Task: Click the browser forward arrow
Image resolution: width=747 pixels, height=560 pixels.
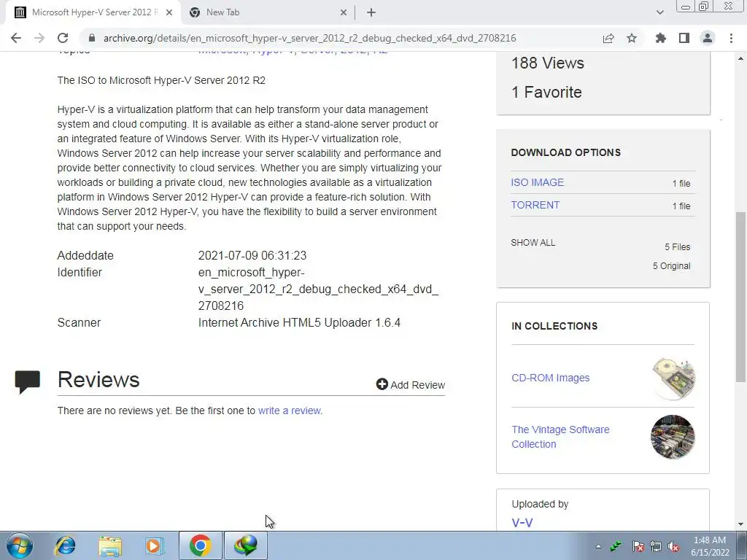Action: click(39, 38)
